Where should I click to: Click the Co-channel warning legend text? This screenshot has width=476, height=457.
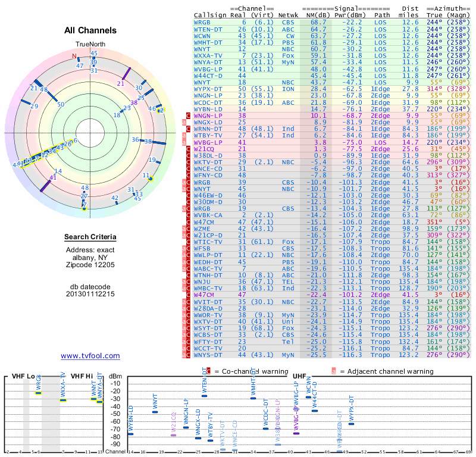pos(255,371)
